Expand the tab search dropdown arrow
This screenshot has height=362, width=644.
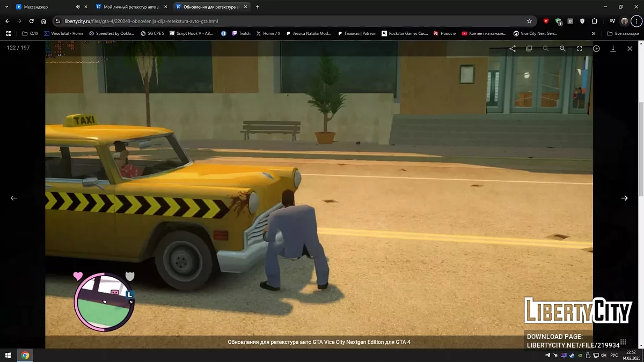(6, 7)
